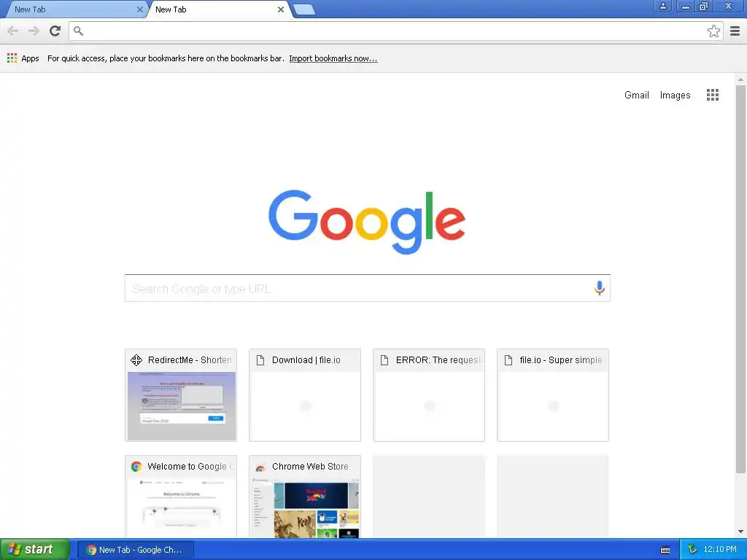The height and width of the screenshot is (560, 747).
Task: Click the 12:10 PM taskbar clock
Action: click(x=719, y=550)
